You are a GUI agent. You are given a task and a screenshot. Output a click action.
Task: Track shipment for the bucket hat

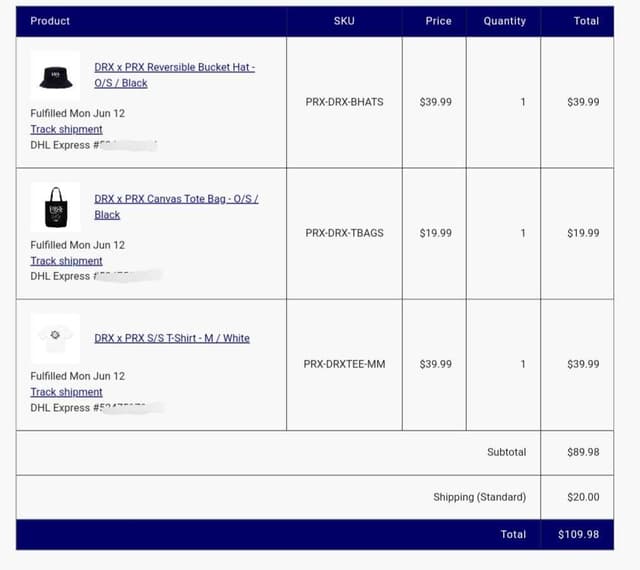coord(66,129)
